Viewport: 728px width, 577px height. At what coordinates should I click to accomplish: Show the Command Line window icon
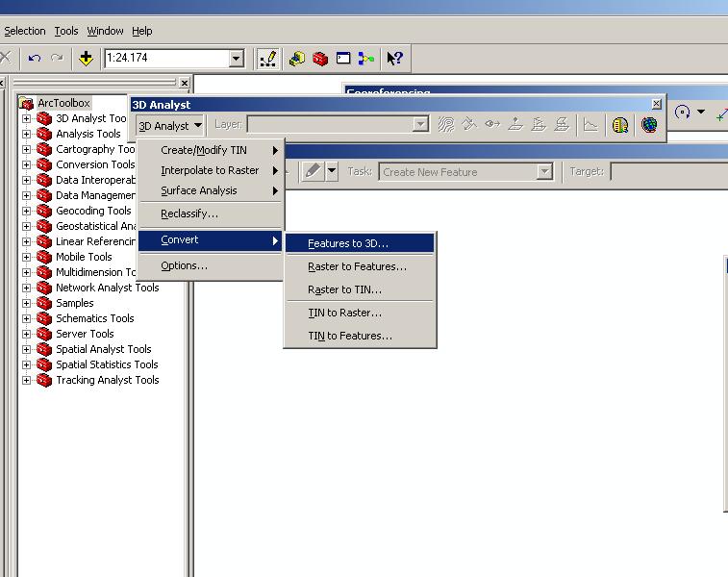point(343,59)
